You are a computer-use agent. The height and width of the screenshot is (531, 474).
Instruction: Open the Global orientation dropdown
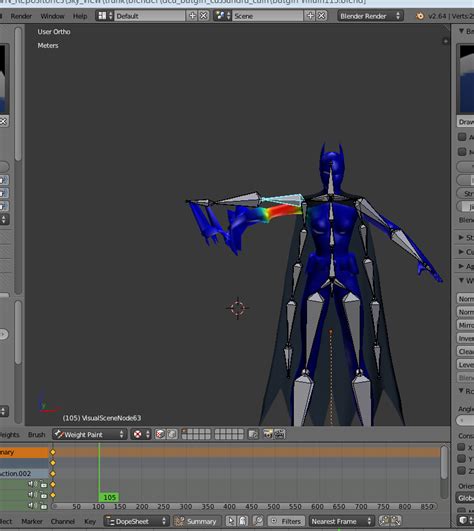click(x=465, y=498)
